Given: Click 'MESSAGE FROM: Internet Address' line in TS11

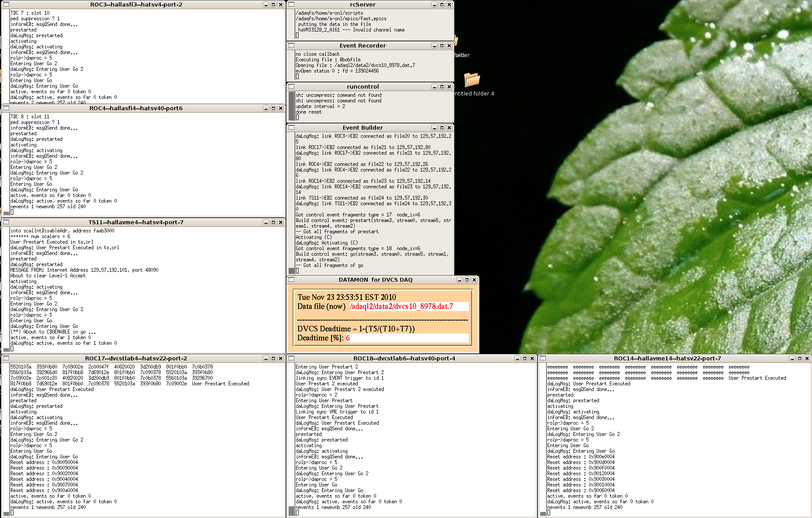Looking at the screenshot, I should tap(84, 270).
